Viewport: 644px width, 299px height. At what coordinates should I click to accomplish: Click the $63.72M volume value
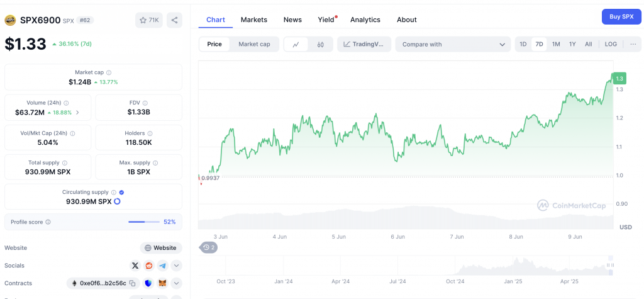[30, 112]
